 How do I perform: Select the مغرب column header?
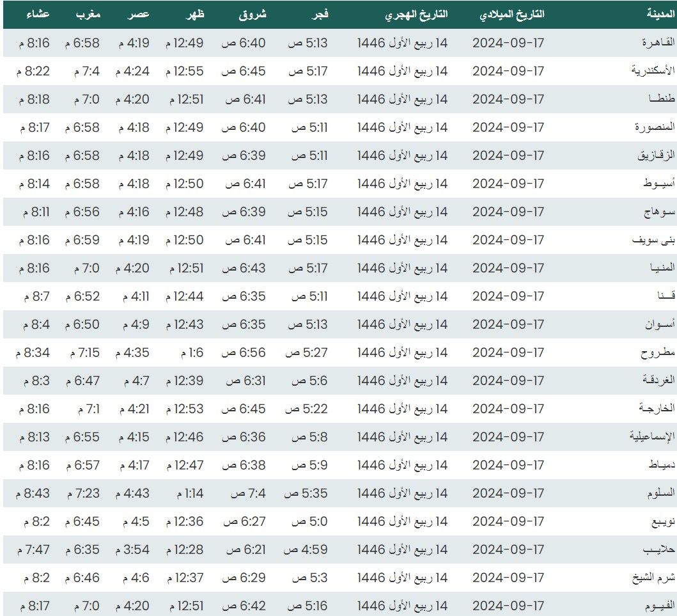[88, 15]
